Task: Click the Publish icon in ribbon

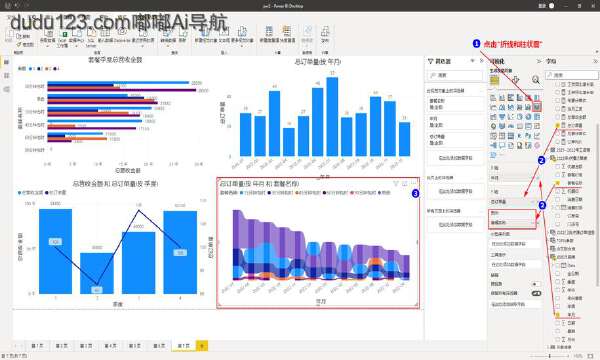Action: [x=325, y=34]
